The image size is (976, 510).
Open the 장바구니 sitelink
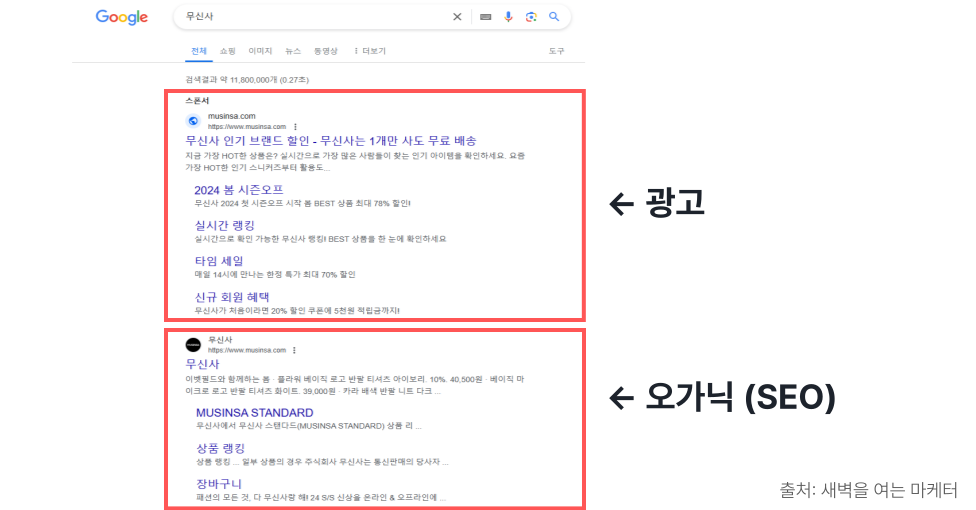[x=218, y=484]
